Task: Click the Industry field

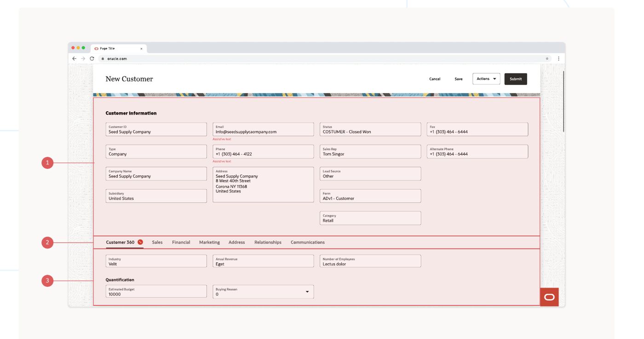Action: pyautogui.click(x=156, y=261)
